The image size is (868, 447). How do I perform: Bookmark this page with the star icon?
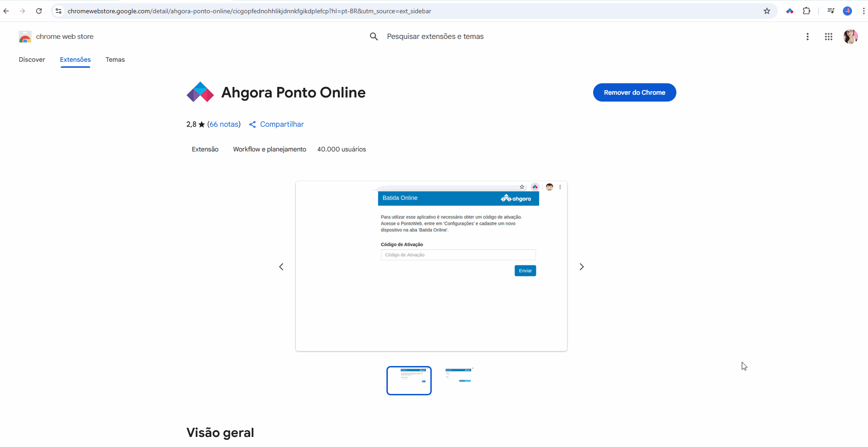(x=767, y=11)
